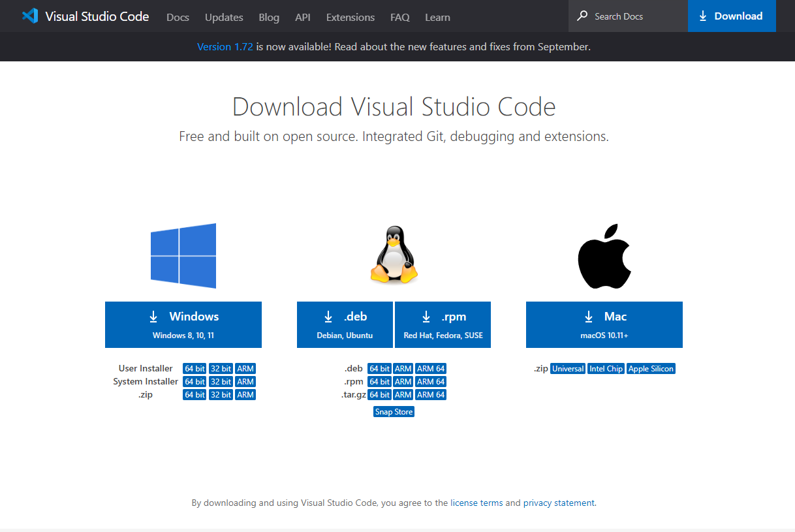The image size is (795, 532).
Task: Click the 'Download Visual Studio Code' heading
Action: point(394,106)
